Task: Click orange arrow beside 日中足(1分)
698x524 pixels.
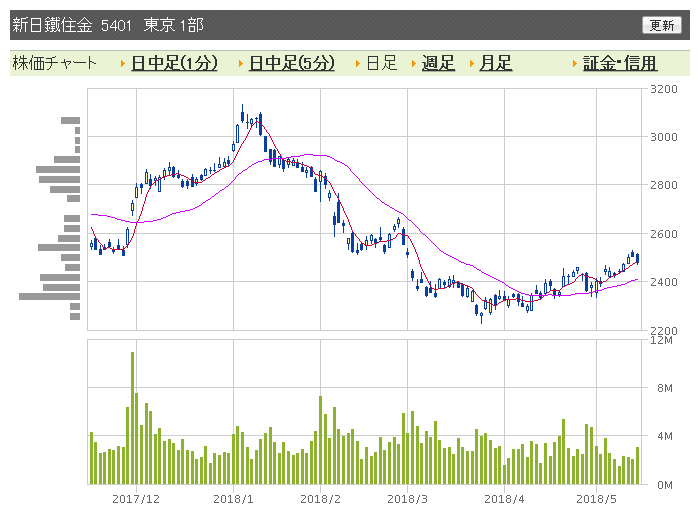Action: (123, 64)
